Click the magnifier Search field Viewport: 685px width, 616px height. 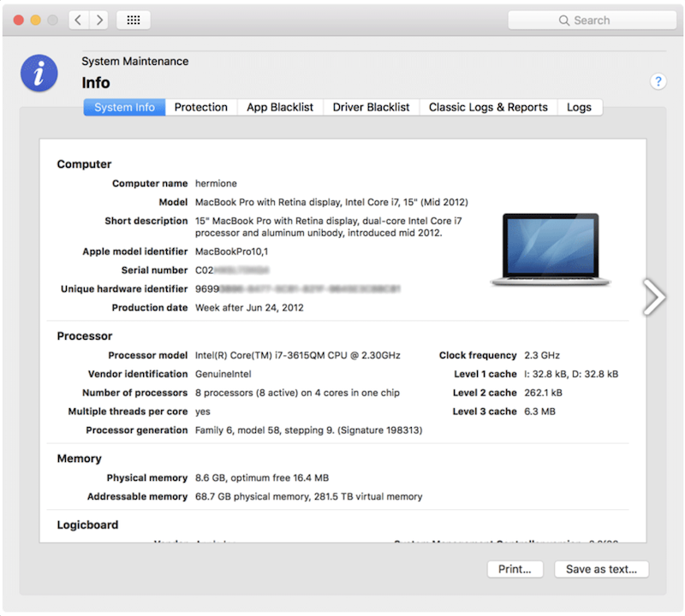point(592,20)
